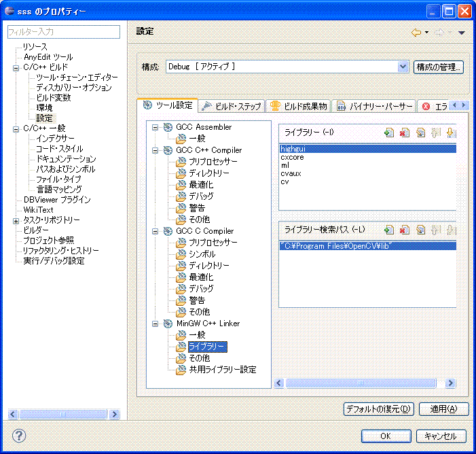The height and width of the screenshot is (454, 476).
Task: Expand the タスク・リポジトリー tree node
Action: point(16,222)
